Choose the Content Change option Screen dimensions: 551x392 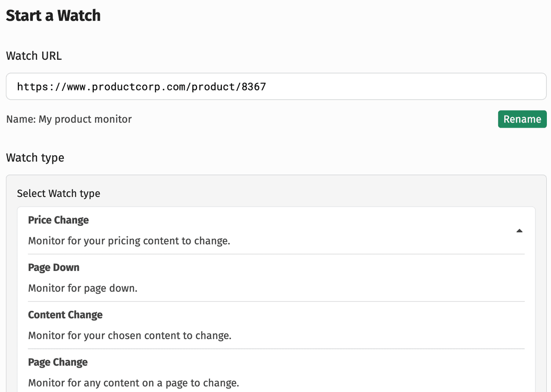pyautogui.click(x=276, y=325)
